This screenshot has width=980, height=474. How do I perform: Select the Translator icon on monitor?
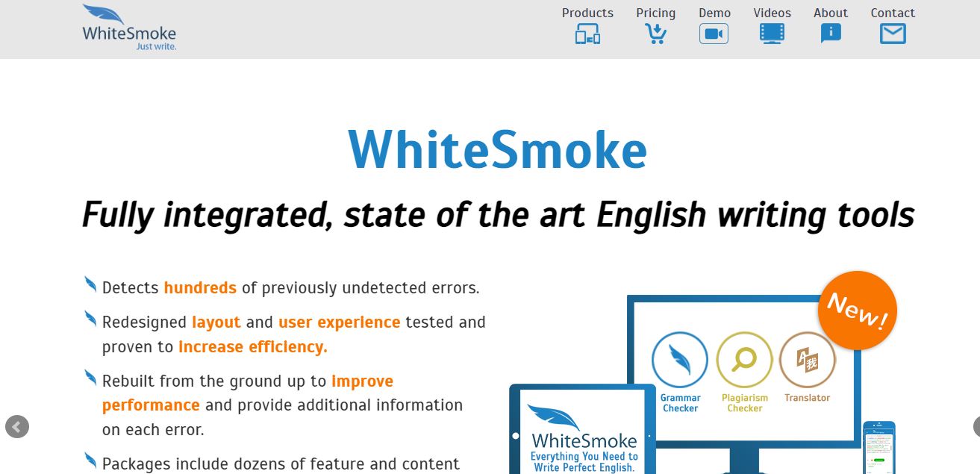click(x=807, y=359)
